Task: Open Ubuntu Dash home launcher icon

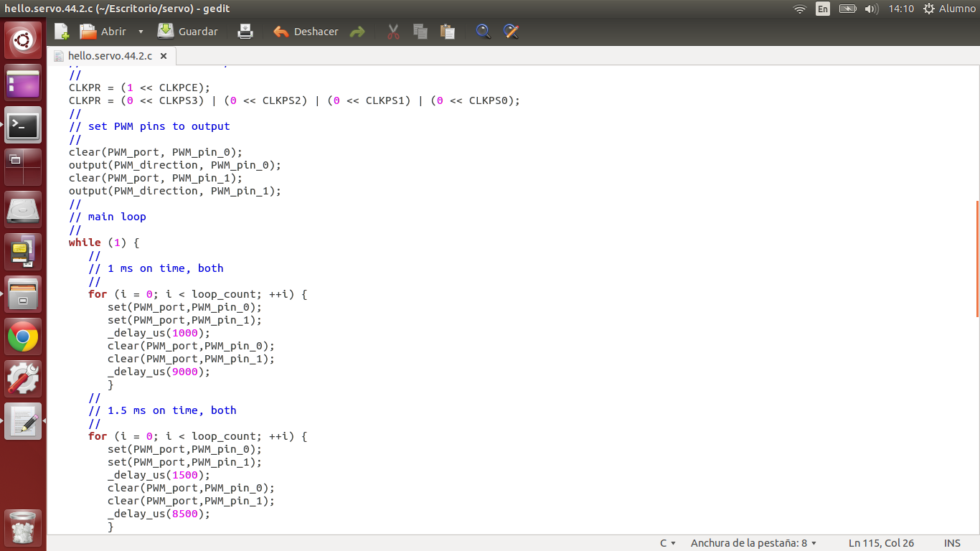Action: tap(24, 41)
